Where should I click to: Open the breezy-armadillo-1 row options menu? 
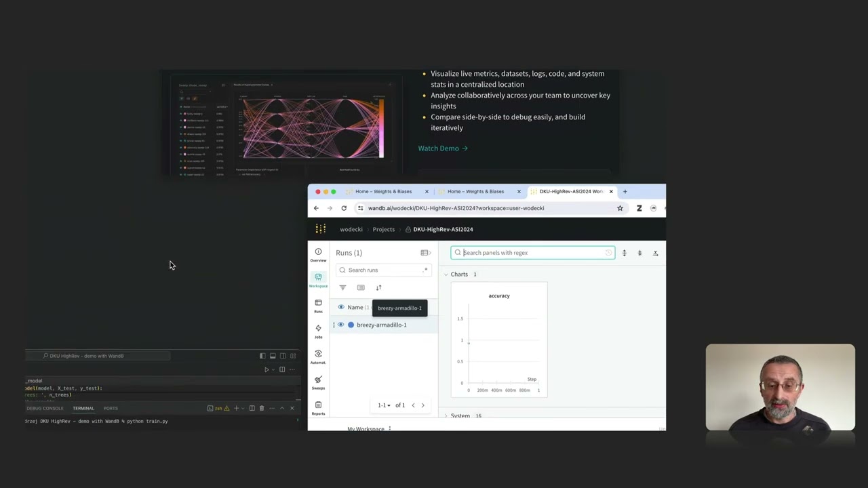click(x=334, y=325)
